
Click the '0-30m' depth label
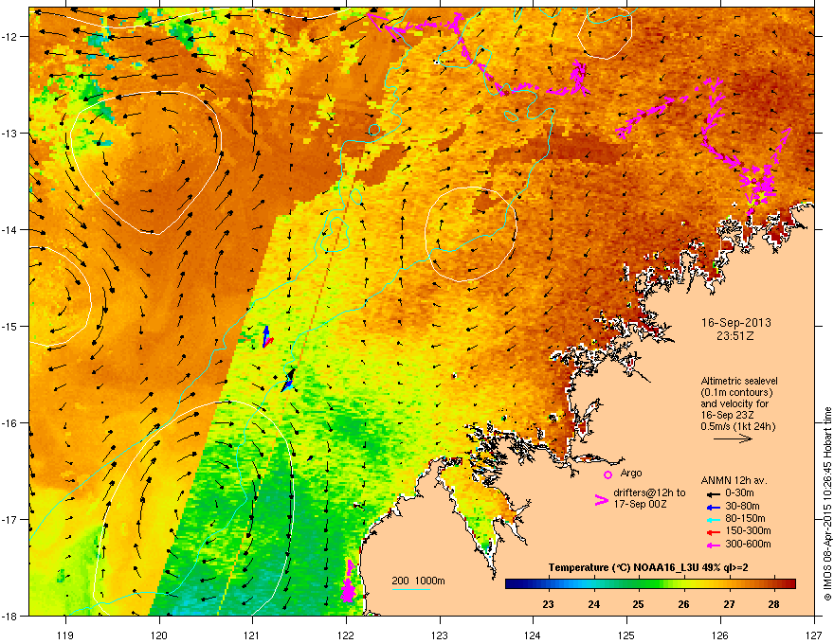point(739,492)
